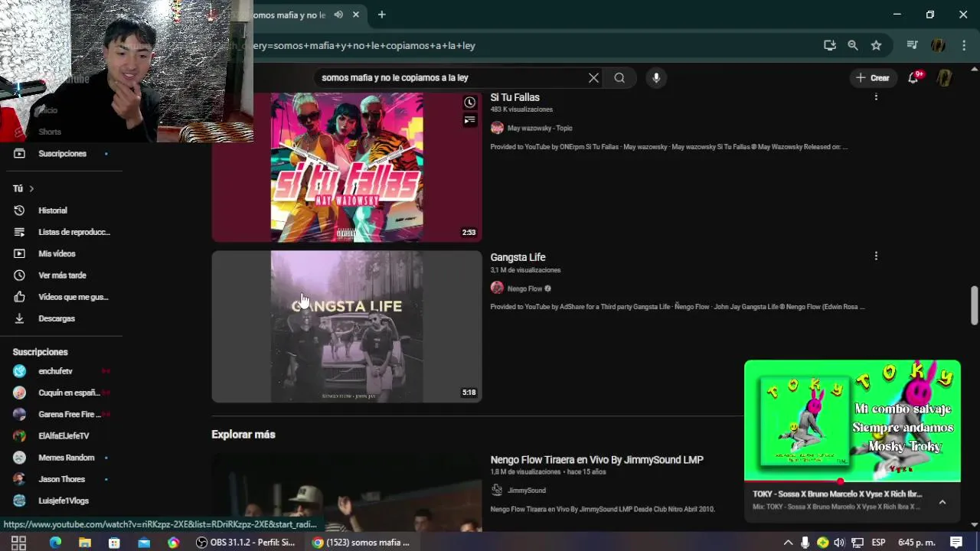The image size is (980, 551).
Task: Open the Si Tu Fallas video title
Action: pos(514,97)
